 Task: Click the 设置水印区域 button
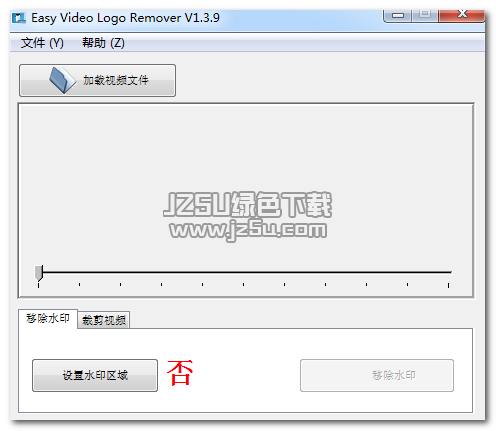tap(95, 375)
